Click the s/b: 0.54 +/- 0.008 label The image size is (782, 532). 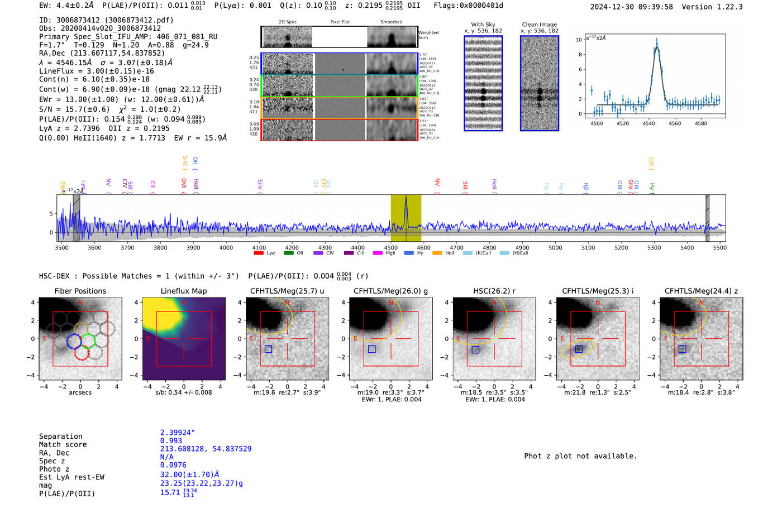point(184,392)
